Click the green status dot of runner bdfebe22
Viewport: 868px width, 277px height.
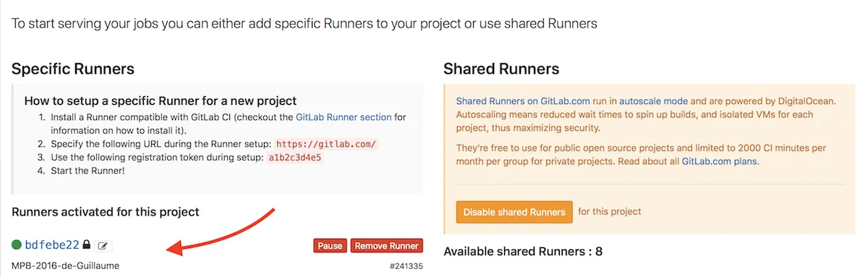[17, 245]
